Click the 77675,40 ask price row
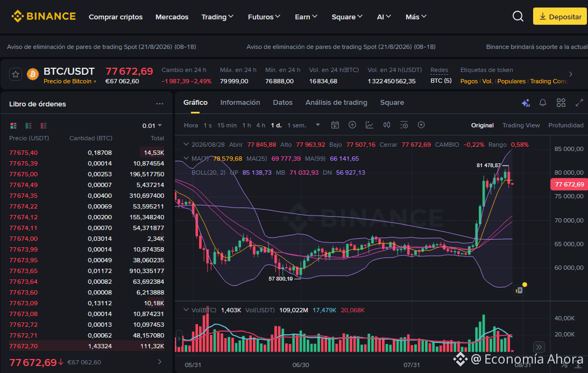The height and width of the screenshot is (373, 588). tap(87, 153)
